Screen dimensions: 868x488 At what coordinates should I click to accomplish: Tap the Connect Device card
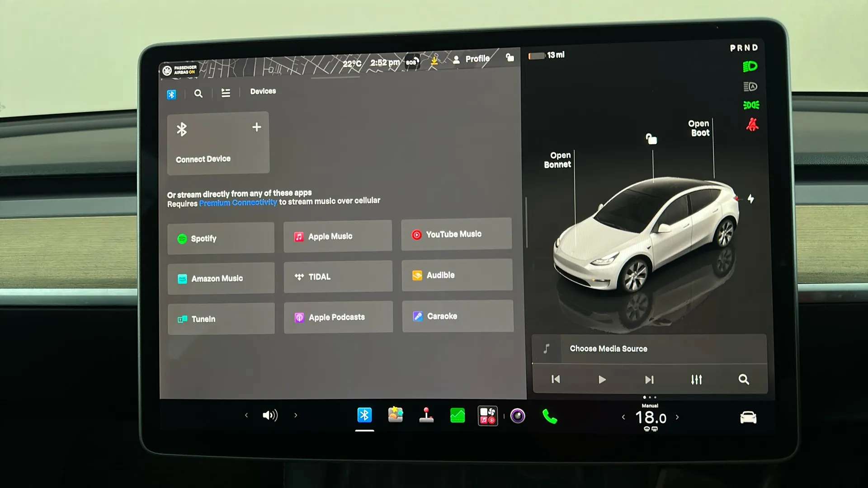(x=218, y=143)
